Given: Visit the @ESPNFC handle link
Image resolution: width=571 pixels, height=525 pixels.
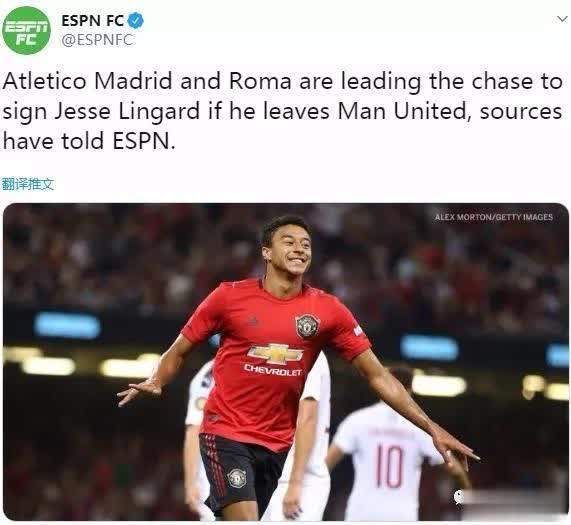Looking at the screenshot, I should point(97,40).
